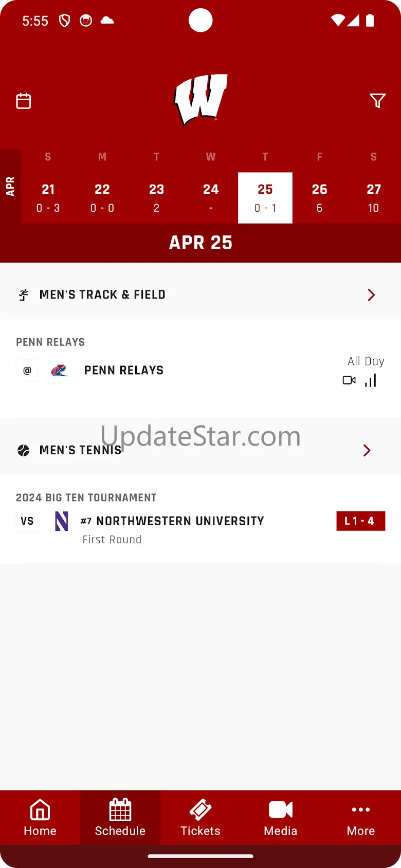
Task: Open the Penn Relays live stats icon
Action: coord(371,380)
